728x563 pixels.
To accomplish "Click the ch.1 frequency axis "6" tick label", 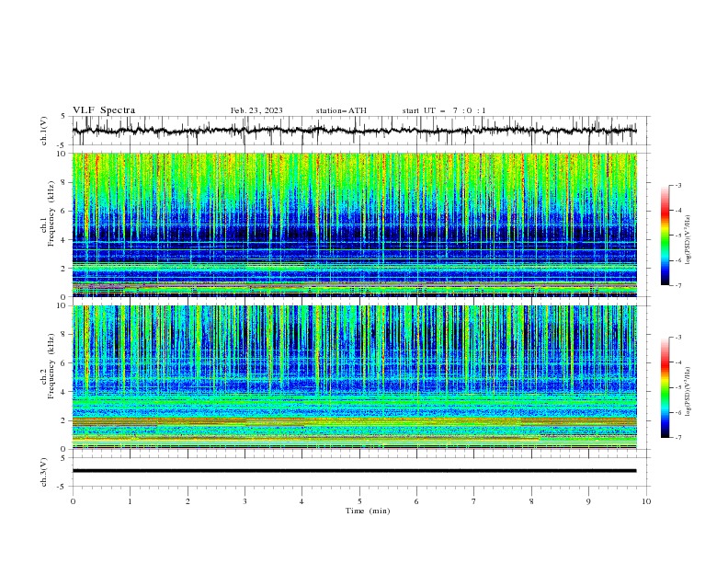I will coord(63,211).
